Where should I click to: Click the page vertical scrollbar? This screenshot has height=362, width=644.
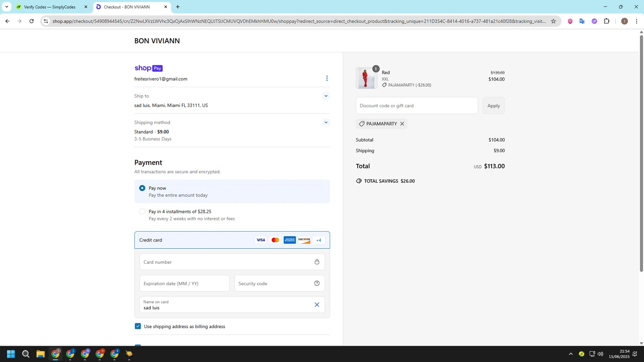(641, 154)
